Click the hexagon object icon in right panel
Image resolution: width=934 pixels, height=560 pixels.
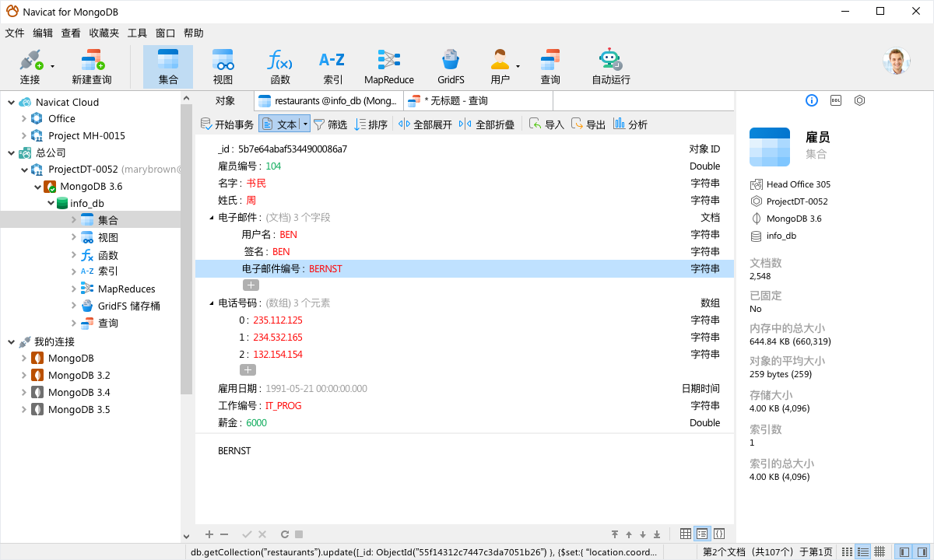859,100
